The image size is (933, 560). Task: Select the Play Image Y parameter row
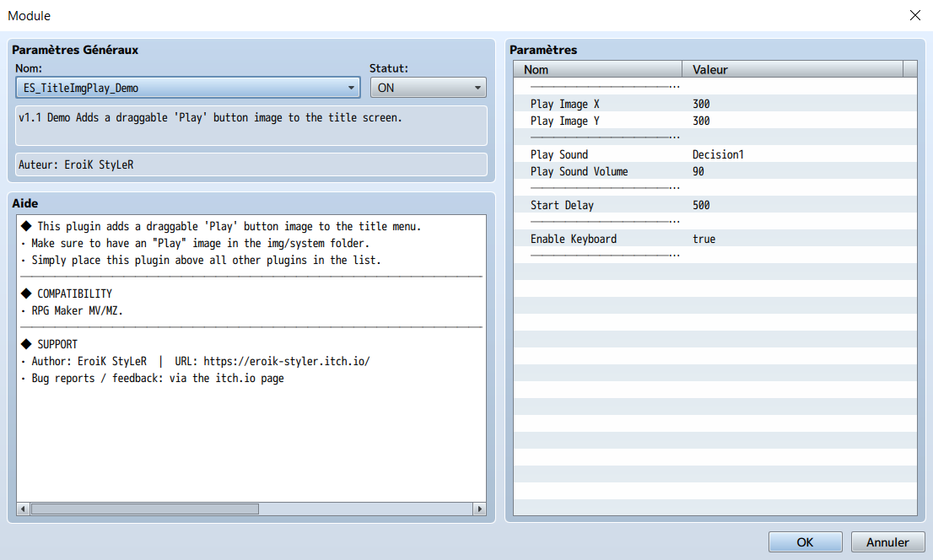[715, 121]
